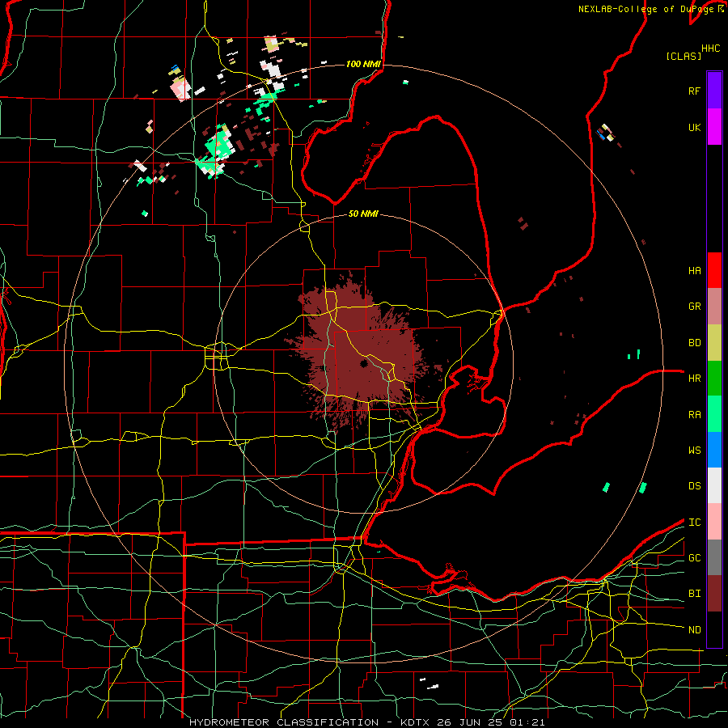Click the IC legend label

point(694,523)
